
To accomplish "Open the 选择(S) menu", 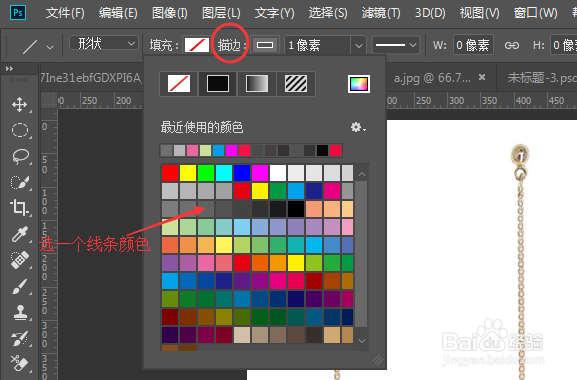I will click(328, 13).
